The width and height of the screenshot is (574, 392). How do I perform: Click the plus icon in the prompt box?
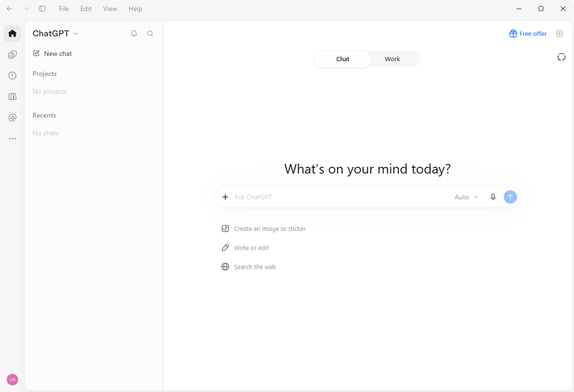pyautogui.click(x=225, y=197)
